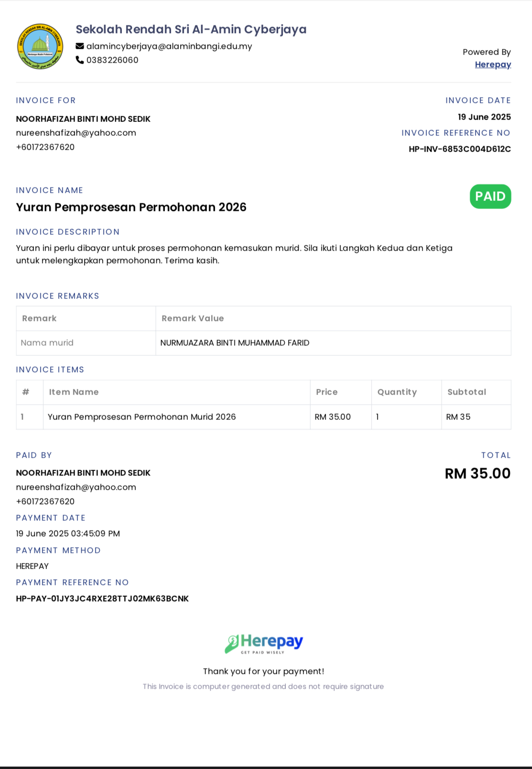Click invoice name Yuran Pemprosesan Permohonan 2026
532x769 pixels.
(x=131, y=207)
